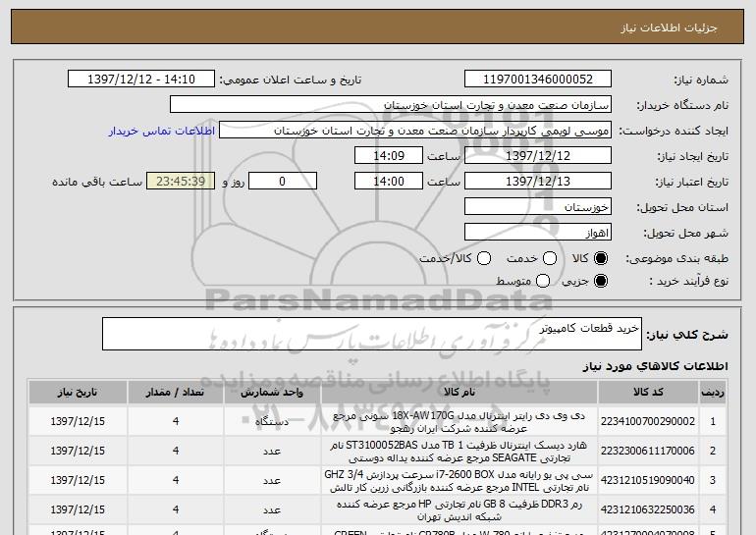Click the need number field 1197001346000052
756x535 pixels.
538,80
